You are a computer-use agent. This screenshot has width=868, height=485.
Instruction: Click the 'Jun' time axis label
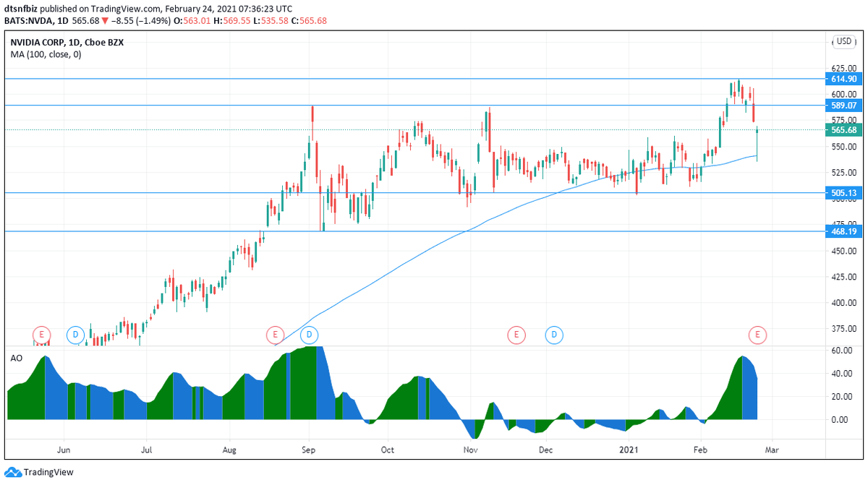(65, 450)
